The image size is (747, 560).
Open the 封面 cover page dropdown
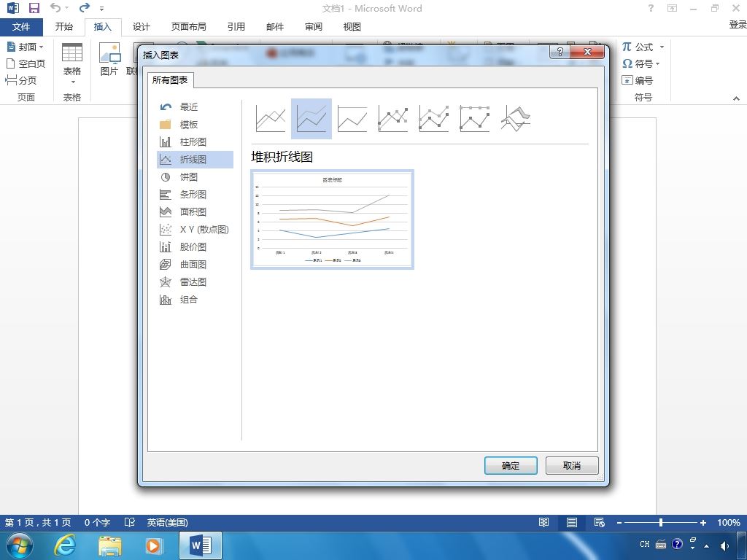(x=26, y=47)
